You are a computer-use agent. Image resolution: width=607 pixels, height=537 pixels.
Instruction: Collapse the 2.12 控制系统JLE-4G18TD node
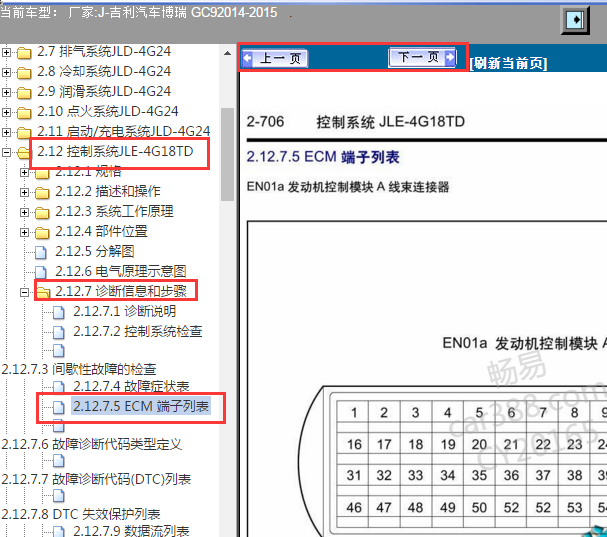click(x=6, y=153)
